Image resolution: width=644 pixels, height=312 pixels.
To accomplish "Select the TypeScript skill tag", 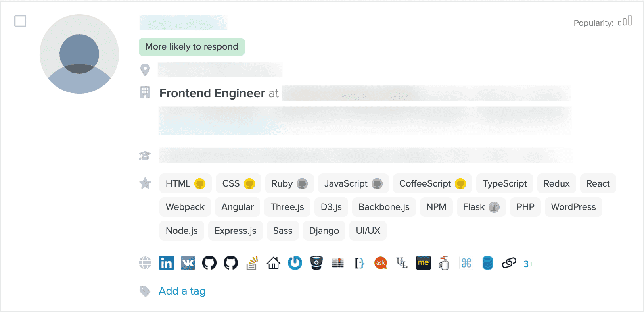I will [x=504, y=183].
